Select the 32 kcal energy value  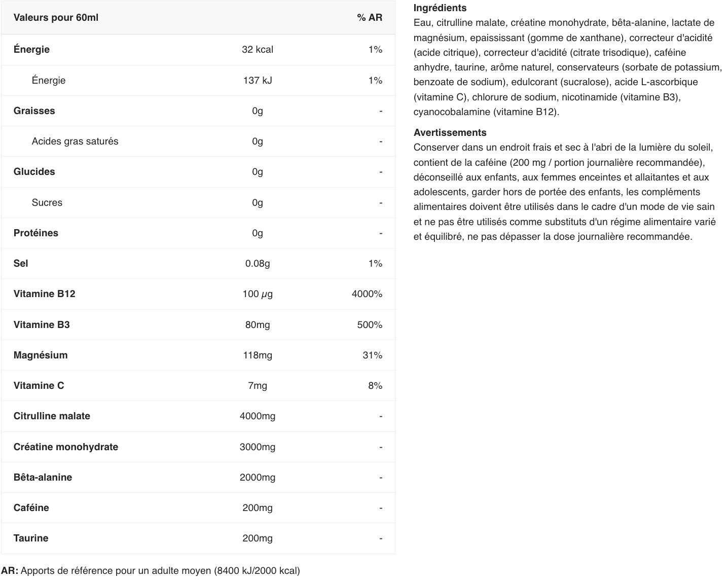pos(258,50)
